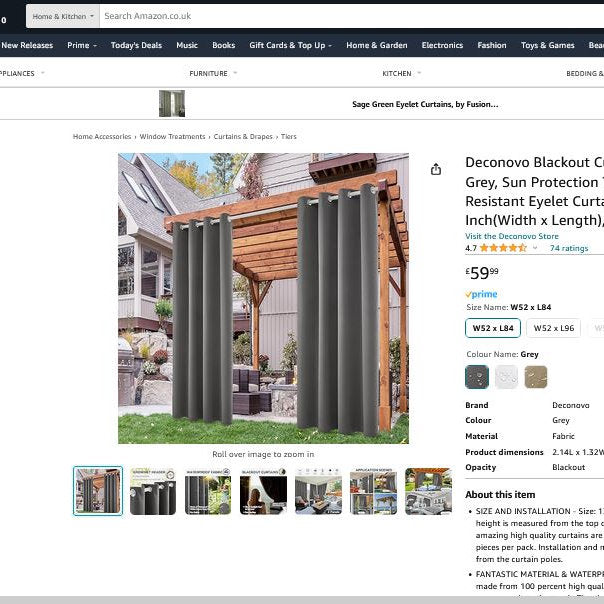Choose the W52 x L96 size option
Screen dimensions: 604x604
tap(554, 328)
